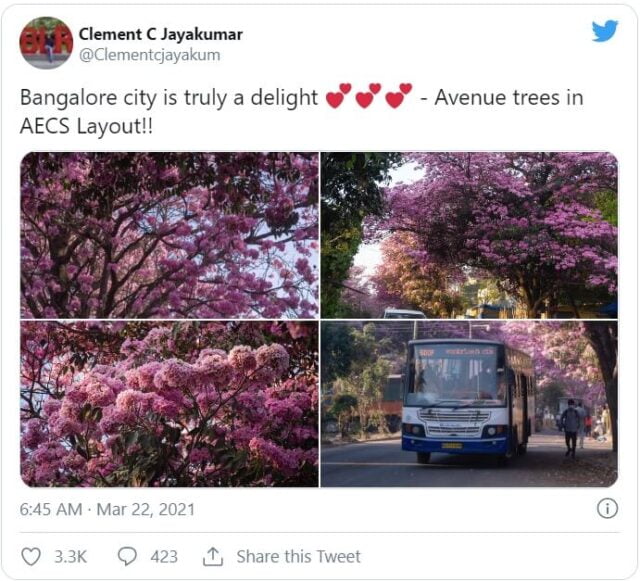The image size is (640, 581).
Task: Click the blue bus in the photo
Action: click(x=468, y=400)
